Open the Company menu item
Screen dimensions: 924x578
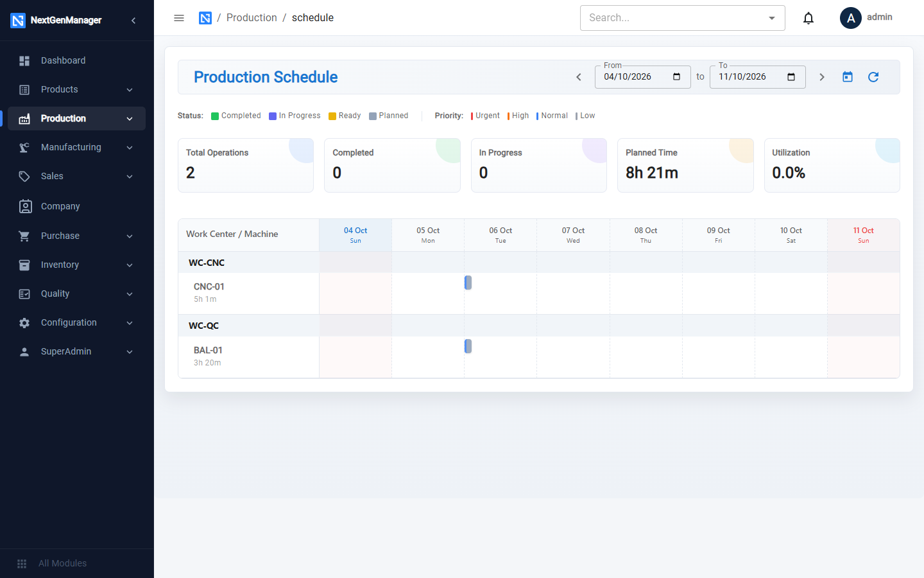tap(77, 206)
